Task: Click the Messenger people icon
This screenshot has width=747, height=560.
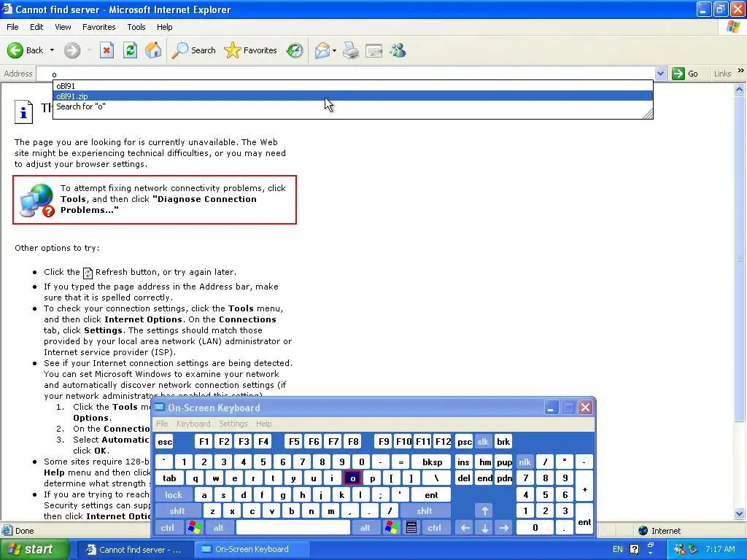Action: pos(398,50)
